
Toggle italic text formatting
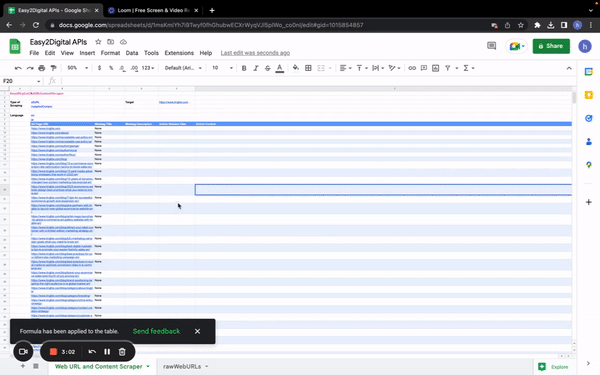[256, 68]
